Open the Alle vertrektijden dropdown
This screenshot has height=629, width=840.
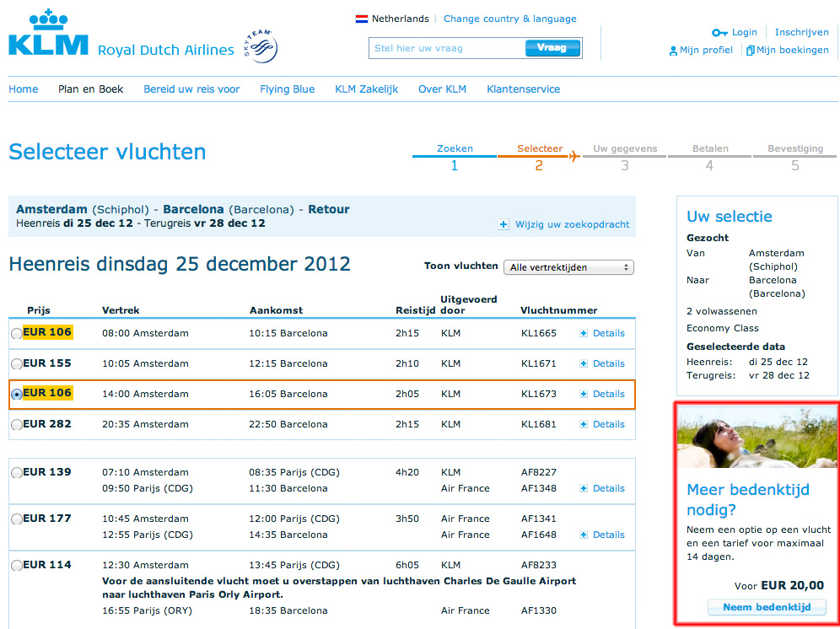[x=568, y=267]
